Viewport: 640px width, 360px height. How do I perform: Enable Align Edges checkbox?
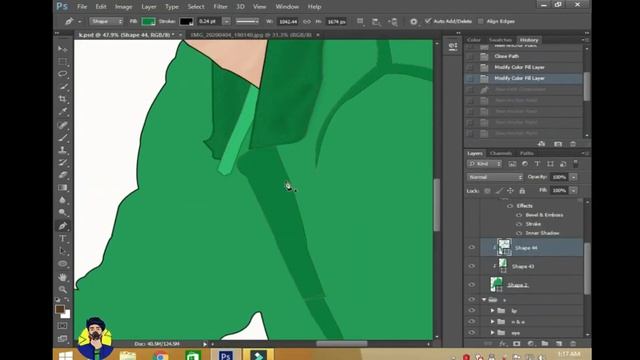(x=480, y=21)
